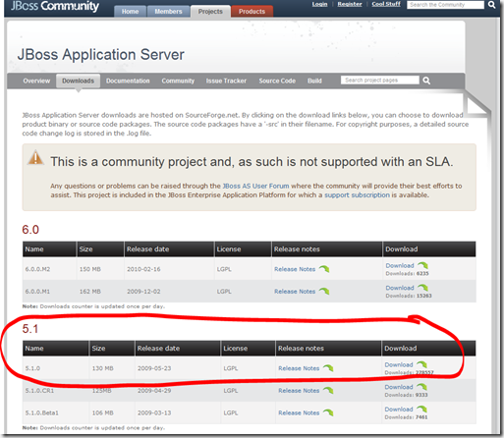Click the Login link
Image resolution: width=504 pixels, height=438 pixels.
319,4
